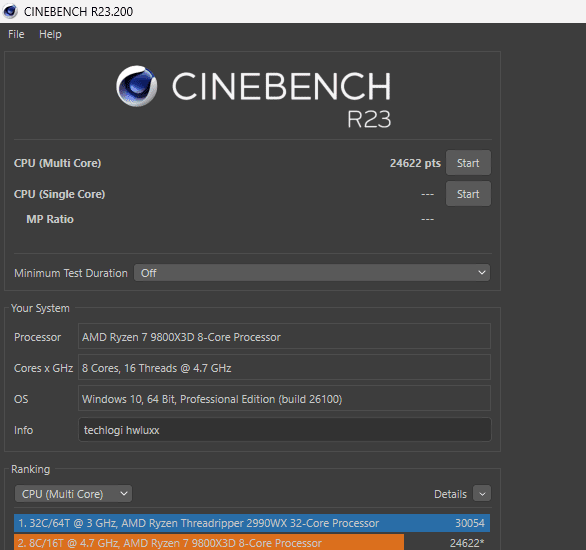Image resolution: width=586 pixels, height=550 pixels.
Task: Click the Minimum Test Duration chevron arrow
Action: pos(482,273)
